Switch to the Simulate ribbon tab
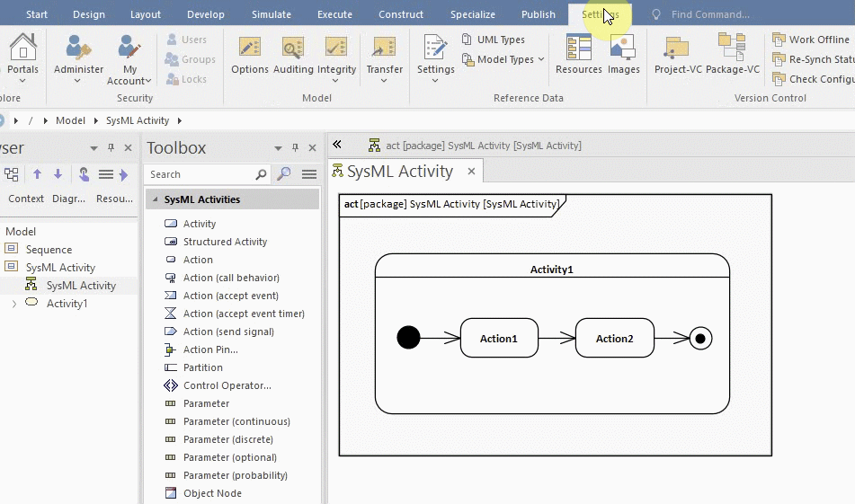The width and height of the screenshot is (855, 504). [271, 14]
